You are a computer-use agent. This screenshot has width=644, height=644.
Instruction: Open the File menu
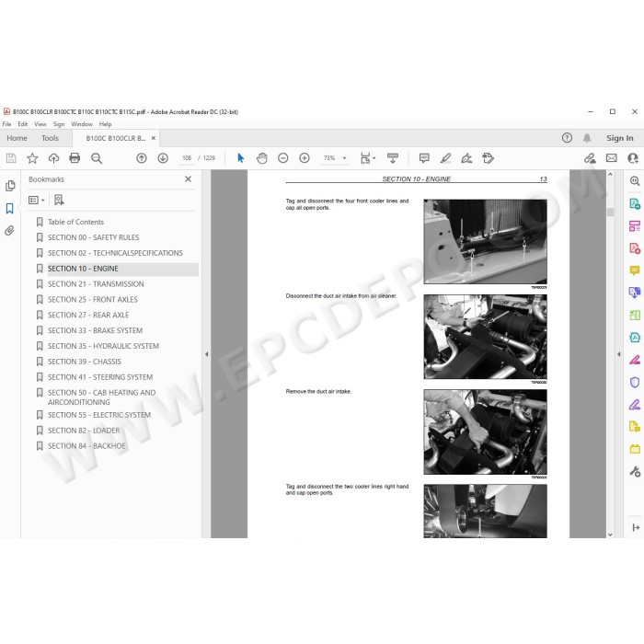pyautogui.click(x=7, y=124)
